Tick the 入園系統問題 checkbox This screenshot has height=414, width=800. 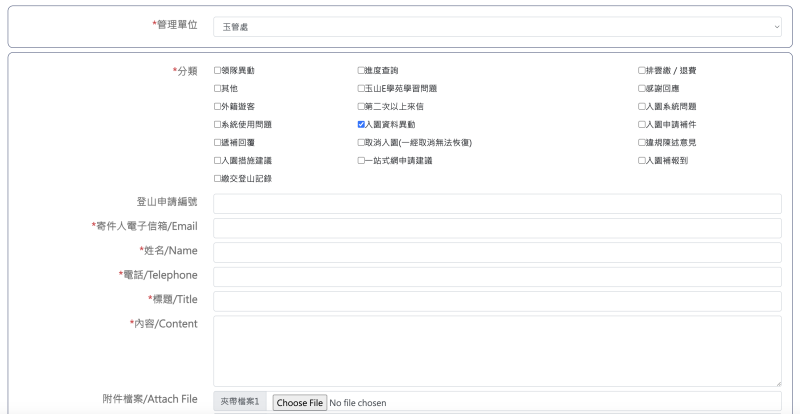pyautogui.click(x=642, y=106)
